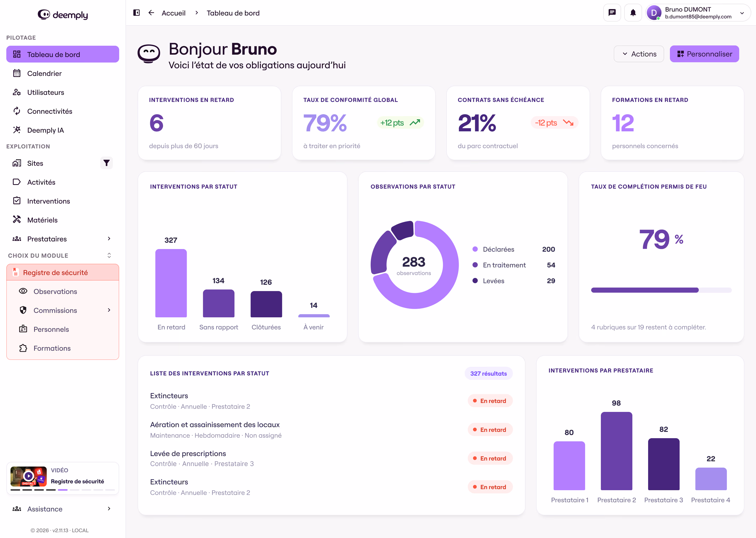
Task: Open the chat messages icon
Action: (x=612, y=13)
